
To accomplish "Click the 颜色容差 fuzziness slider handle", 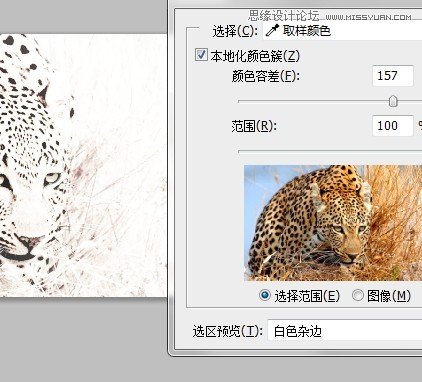I will tap(393, 101).
